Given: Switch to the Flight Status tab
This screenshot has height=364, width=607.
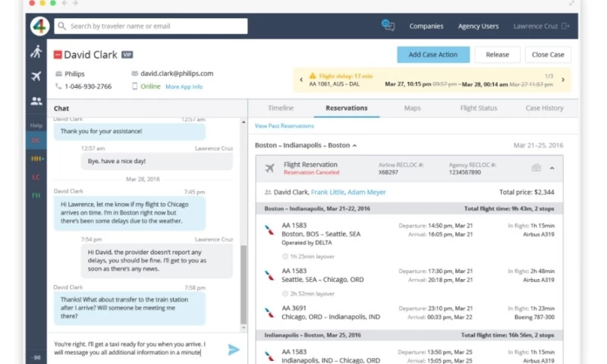Looking at the screenshot, I should (x=479, y=108).
